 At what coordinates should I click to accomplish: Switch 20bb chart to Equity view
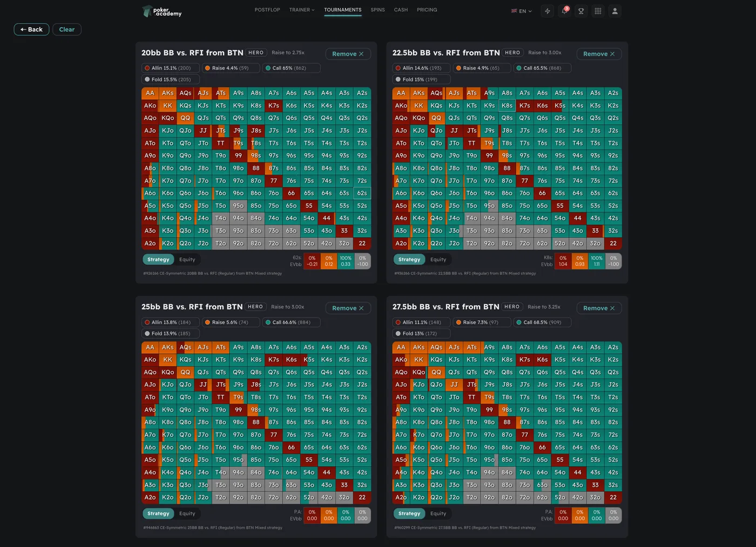(187, 260)
